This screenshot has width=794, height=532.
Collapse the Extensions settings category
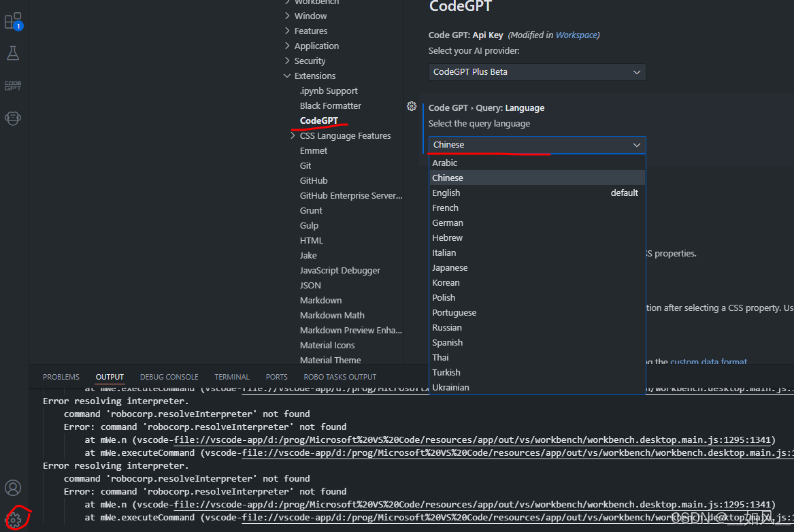[314, 76]
